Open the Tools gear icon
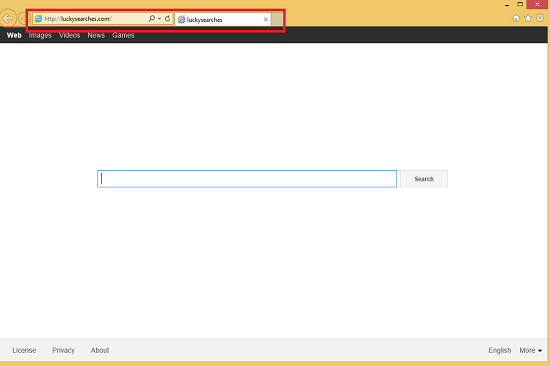 point(539,18)
